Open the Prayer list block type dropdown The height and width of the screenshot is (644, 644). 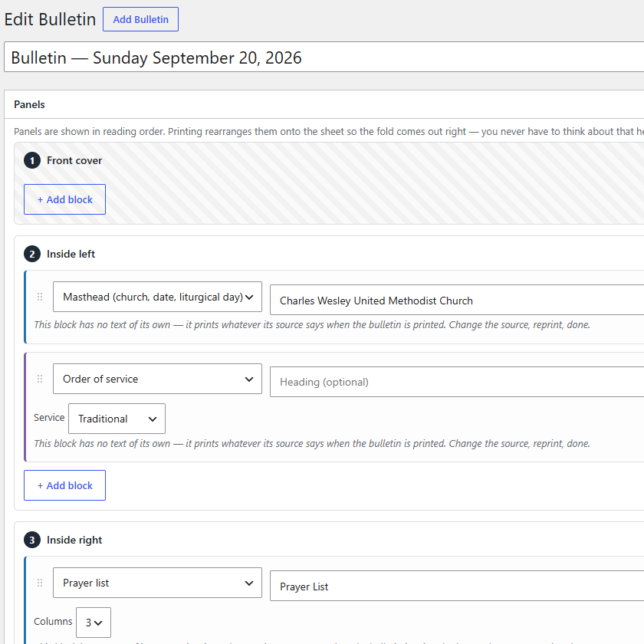(x=157, y=583)
